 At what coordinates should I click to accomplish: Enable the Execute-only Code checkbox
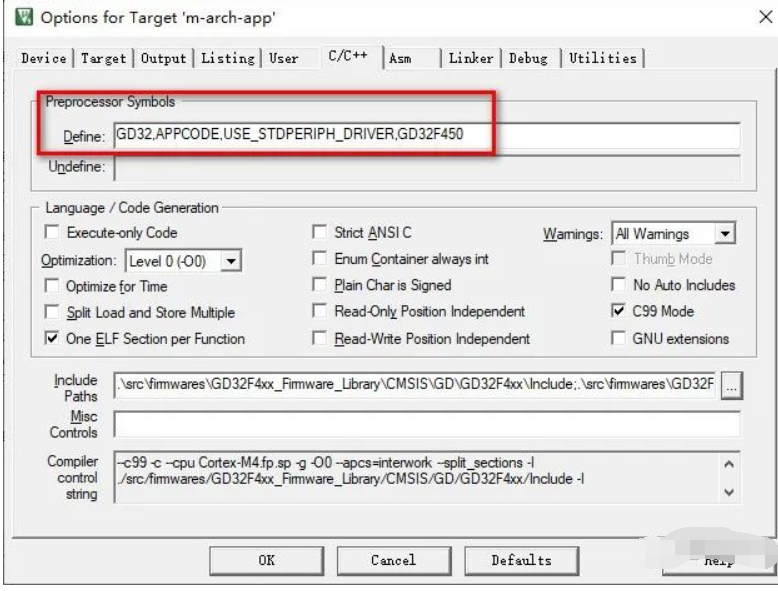53,233
